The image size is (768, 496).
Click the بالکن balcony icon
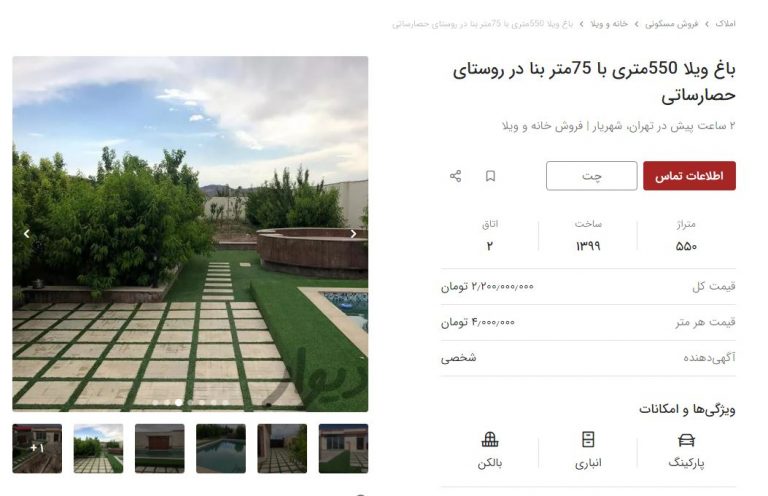click(490, 439)
